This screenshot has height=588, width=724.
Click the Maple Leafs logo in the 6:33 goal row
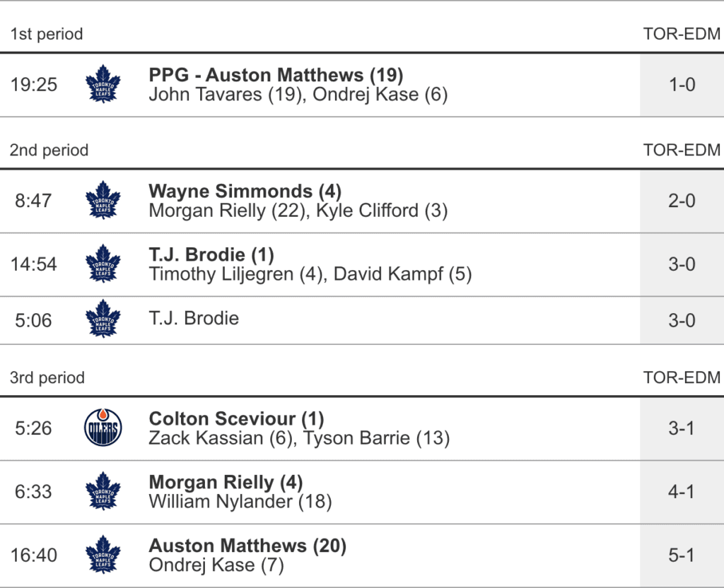(x=103, y=492)
